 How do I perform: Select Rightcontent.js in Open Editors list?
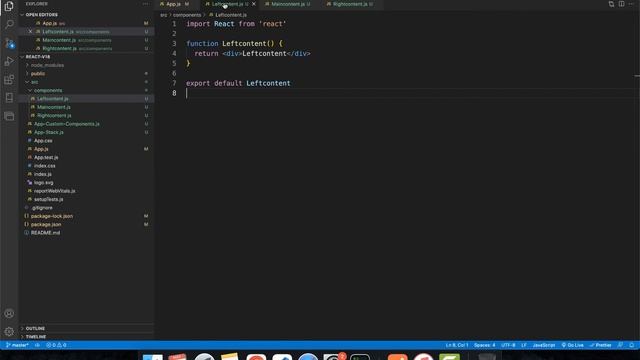point(59,48)
